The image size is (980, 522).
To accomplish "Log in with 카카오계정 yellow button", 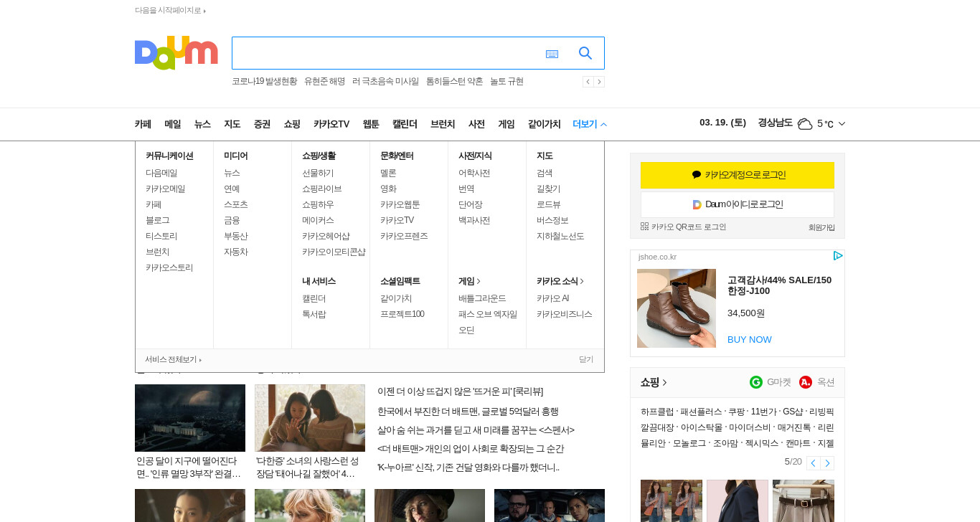I will tap(738, 175).
